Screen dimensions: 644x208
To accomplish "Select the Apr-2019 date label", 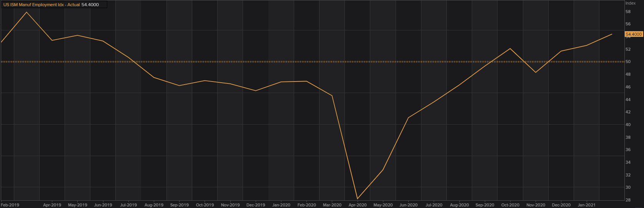I will pos(52,205).
